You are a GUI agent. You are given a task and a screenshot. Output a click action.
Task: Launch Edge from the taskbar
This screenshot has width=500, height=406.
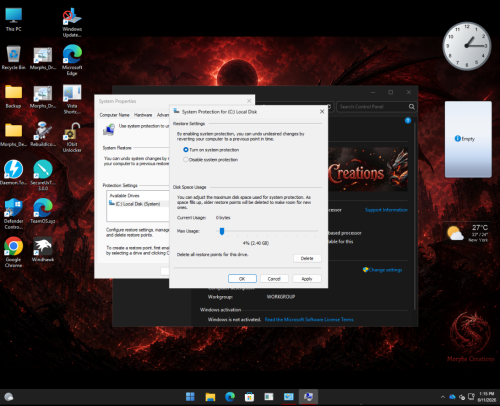[x=230, y=397]
